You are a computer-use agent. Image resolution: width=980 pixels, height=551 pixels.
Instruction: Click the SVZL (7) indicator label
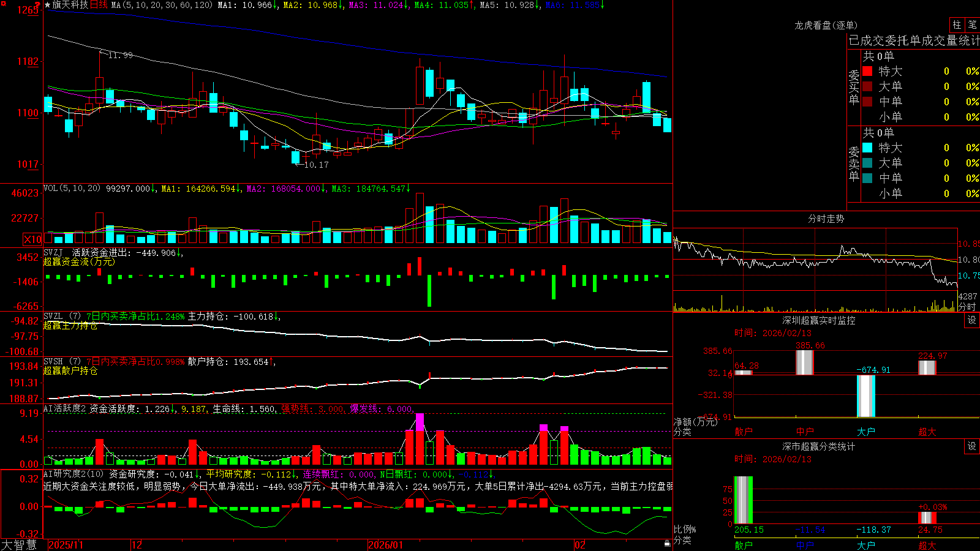62,317
